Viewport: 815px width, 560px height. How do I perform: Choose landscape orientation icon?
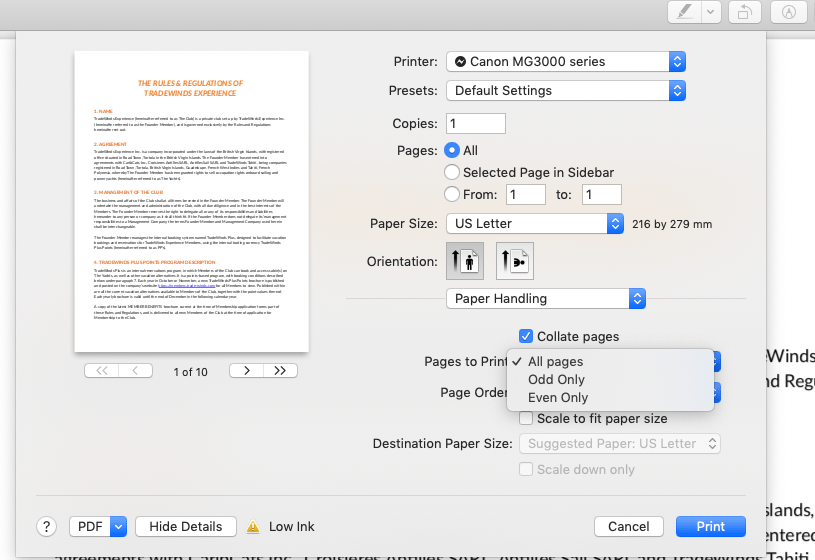pyautogui.click(x=515, y=261)
